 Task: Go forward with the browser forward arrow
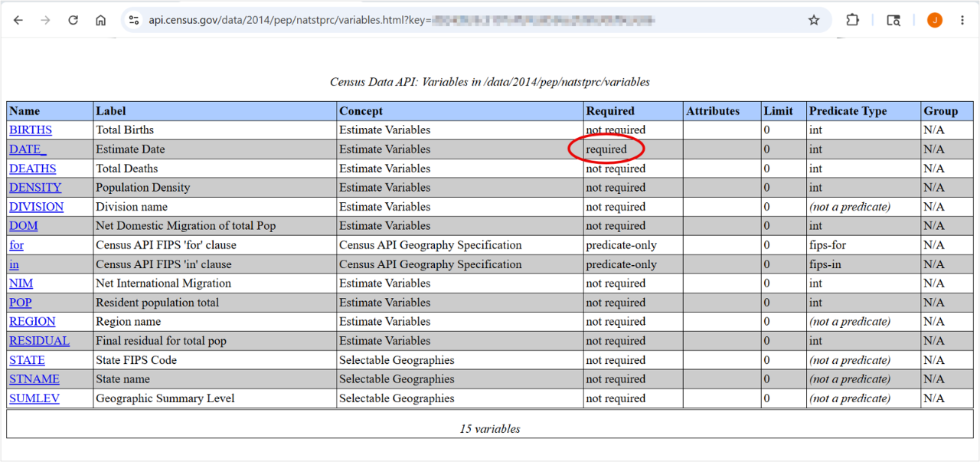pos(46,21)
